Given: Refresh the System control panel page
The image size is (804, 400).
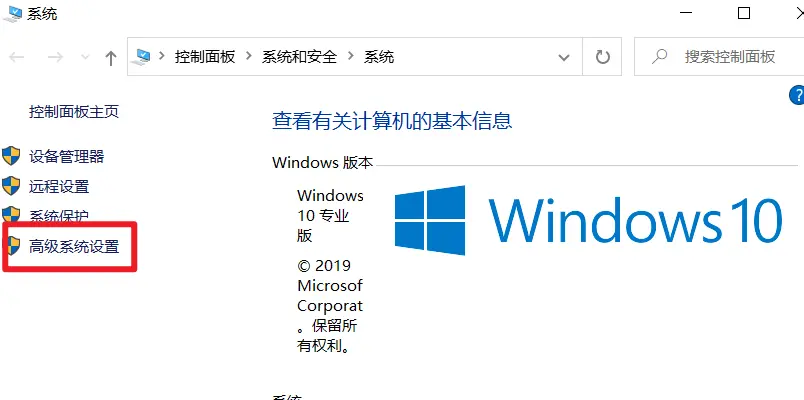Looking at the screenshot, I should pyautogui.click(x=602, y=56).
